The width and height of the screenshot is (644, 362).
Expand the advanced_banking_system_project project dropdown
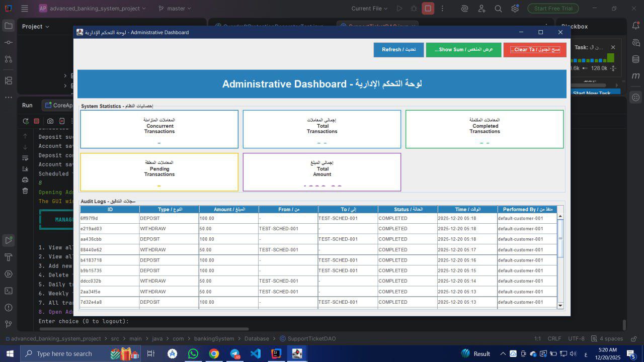pos(93,9)
